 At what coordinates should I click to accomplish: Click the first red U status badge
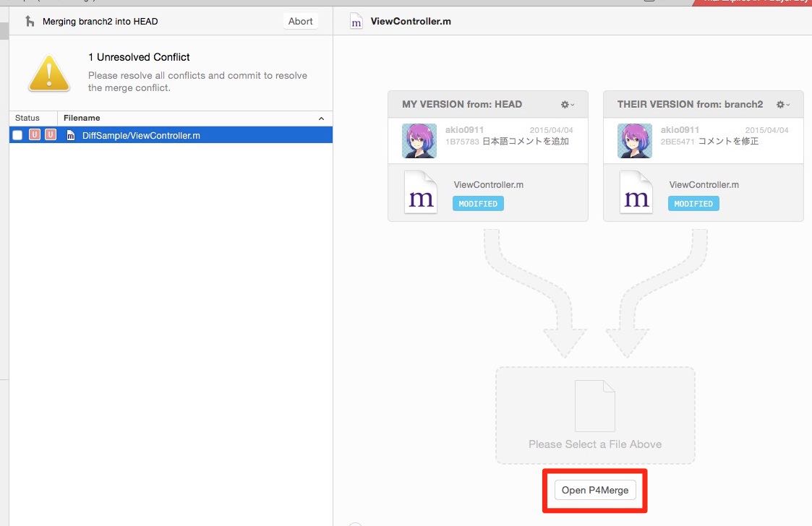pyautogui.click(x=35, y=135)
